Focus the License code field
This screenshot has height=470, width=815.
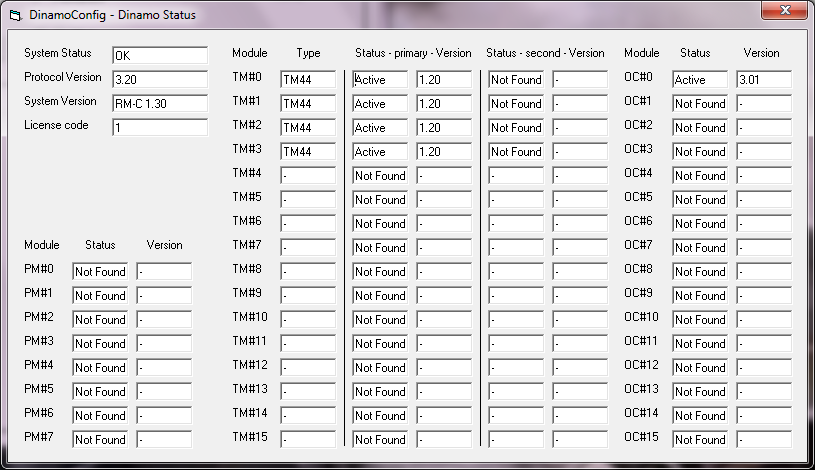coord(159,128)
